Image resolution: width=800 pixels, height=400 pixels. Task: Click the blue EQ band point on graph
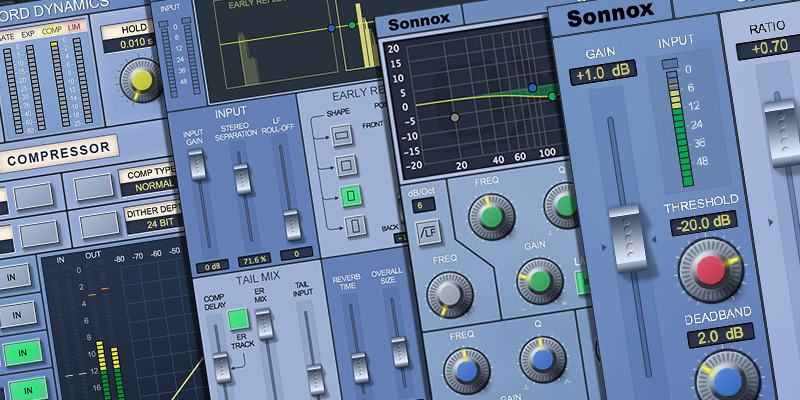pyautogui.click(x=533, y=88)
